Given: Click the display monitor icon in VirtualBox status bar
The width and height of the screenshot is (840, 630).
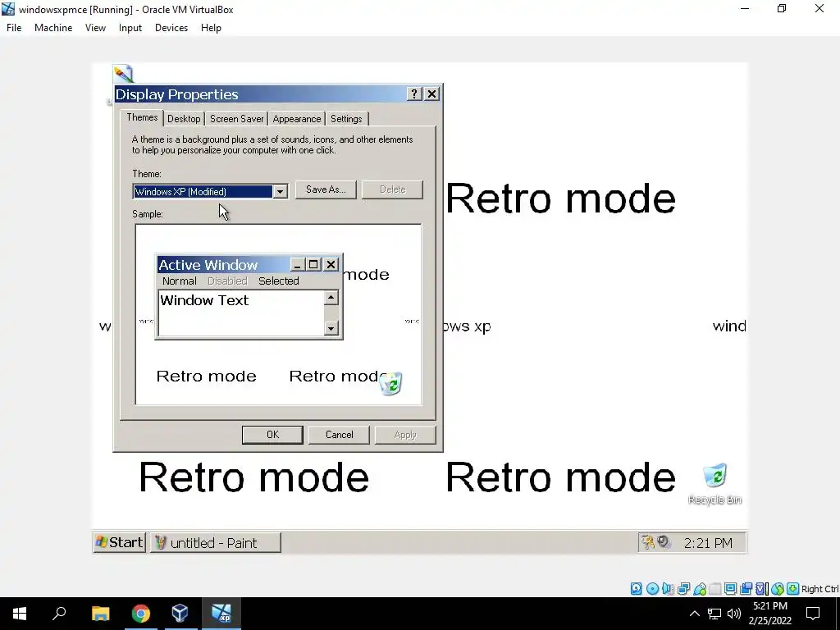Looking at the screenshot, I should 730,589.
